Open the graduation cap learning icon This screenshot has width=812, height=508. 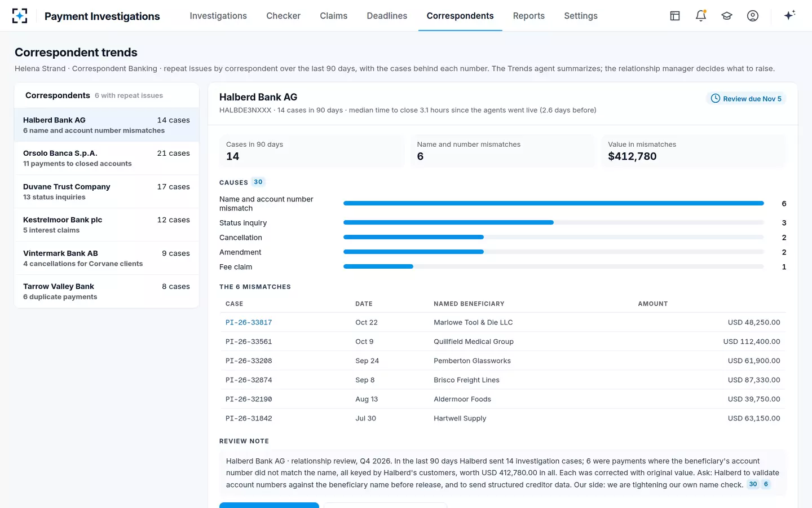(727, 16)
